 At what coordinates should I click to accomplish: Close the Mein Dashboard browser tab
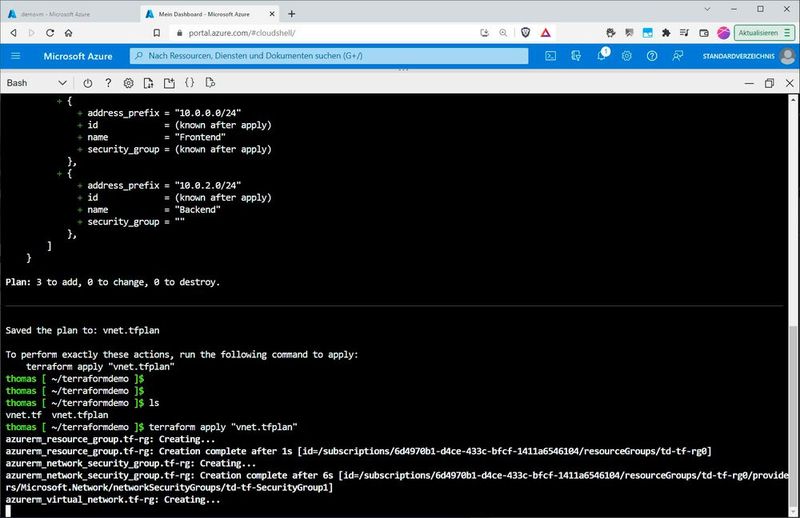(x=272, y=14)
